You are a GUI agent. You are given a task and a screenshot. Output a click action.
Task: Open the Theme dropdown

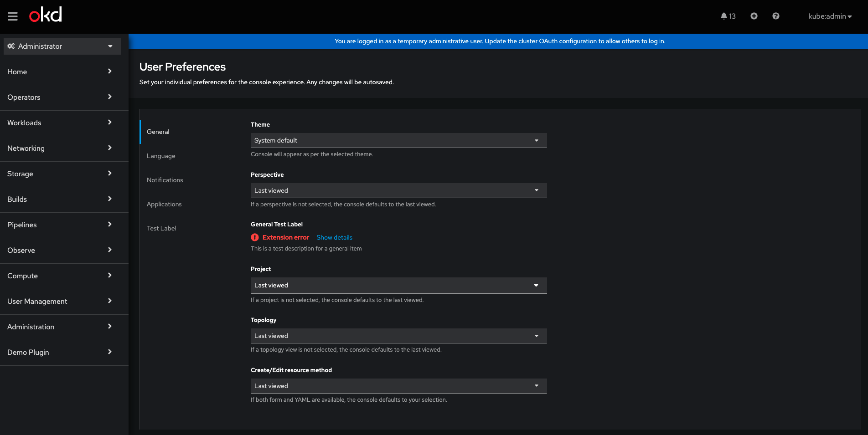coord(398,140)
